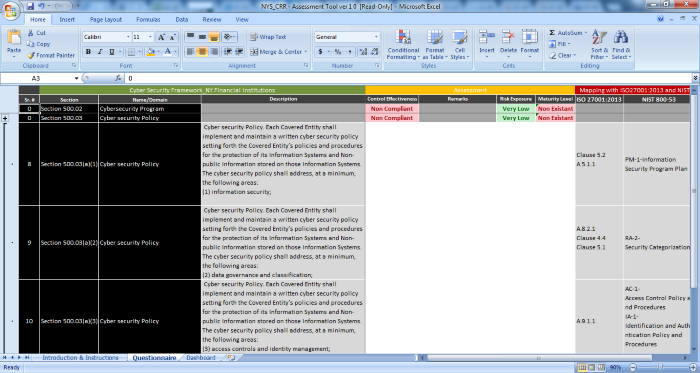Click the Find & Select binoculars icon
The image size is (700, 373).
pos(621,37)
